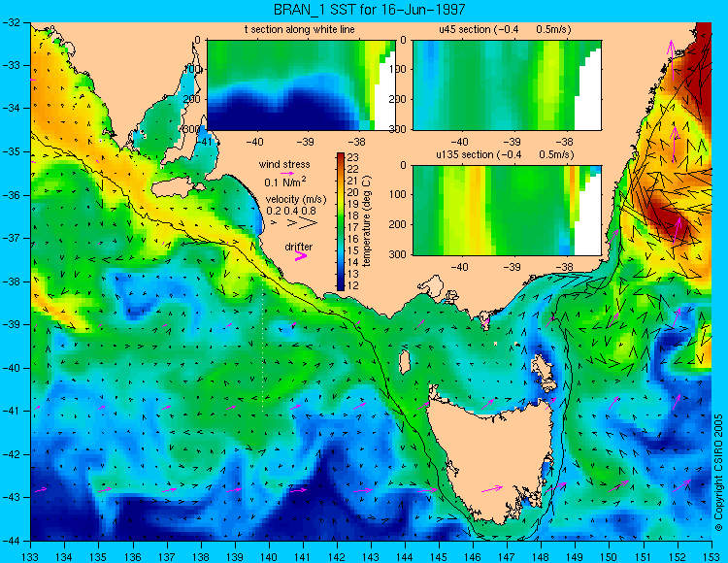Click the 't section along white line' label

point(300,29)
